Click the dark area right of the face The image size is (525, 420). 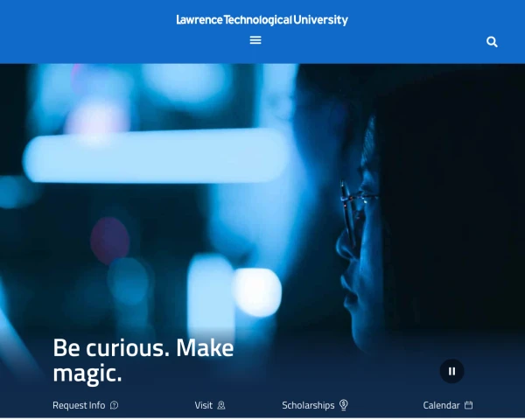click(x=452, y=201)
